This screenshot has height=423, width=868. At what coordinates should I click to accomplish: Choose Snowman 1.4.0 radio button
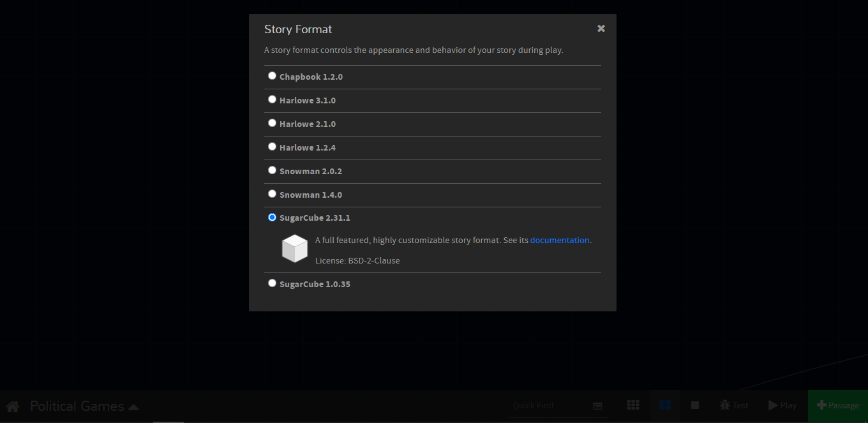(273, 194)
